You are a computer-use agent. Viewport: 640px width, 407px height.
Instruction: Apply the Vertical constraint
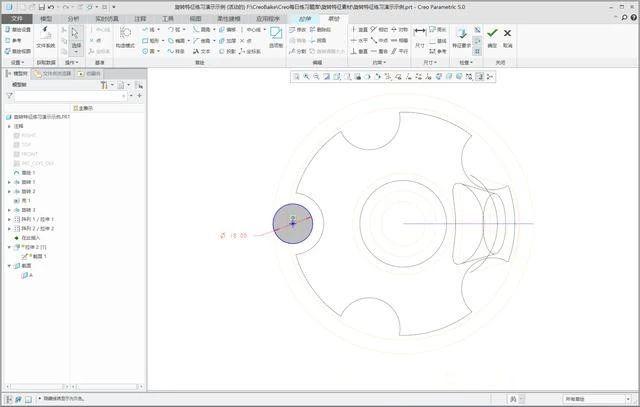point(360,30)
